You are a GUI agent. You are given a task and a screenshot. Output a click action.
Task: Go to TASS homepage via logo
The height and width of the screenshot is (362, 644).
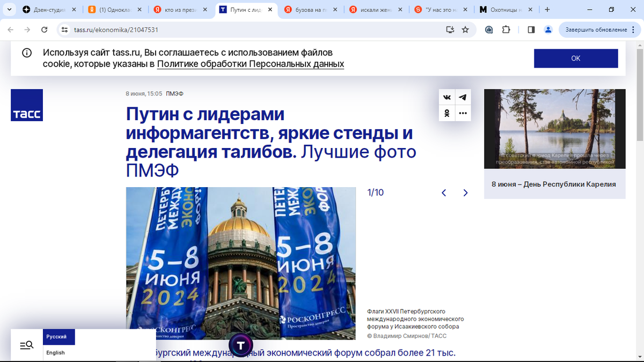tap(27, 105)
